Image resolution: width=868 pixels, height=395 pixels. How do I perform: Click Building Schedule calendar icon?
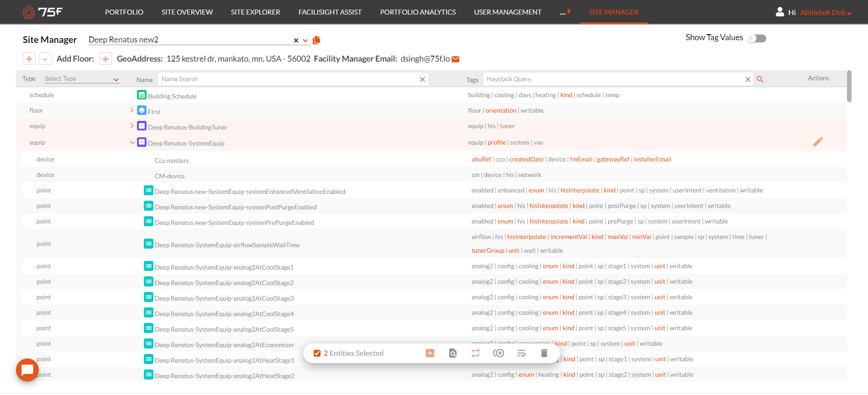click(x=142, y=95)
